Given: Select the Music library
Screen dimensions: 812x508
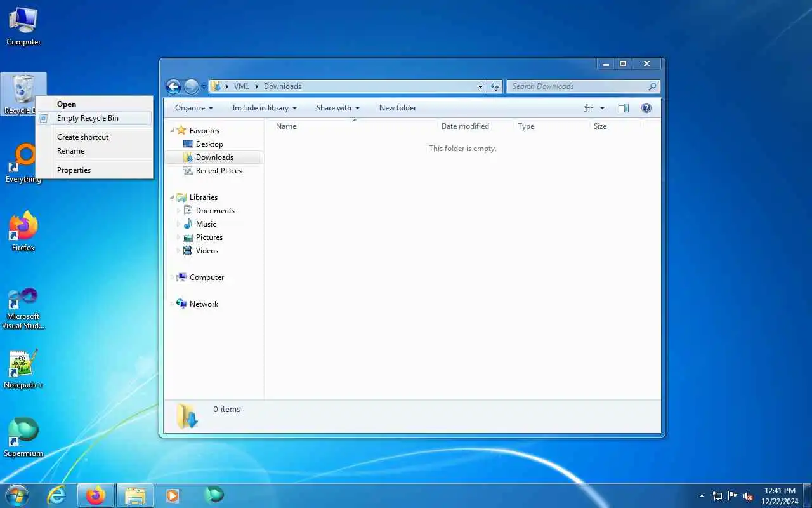Looking at the screenshot, I should coord(206,224).
